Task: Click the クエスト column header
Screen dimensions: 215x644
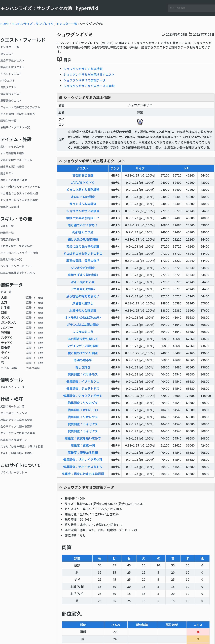Action: [83, 169]
